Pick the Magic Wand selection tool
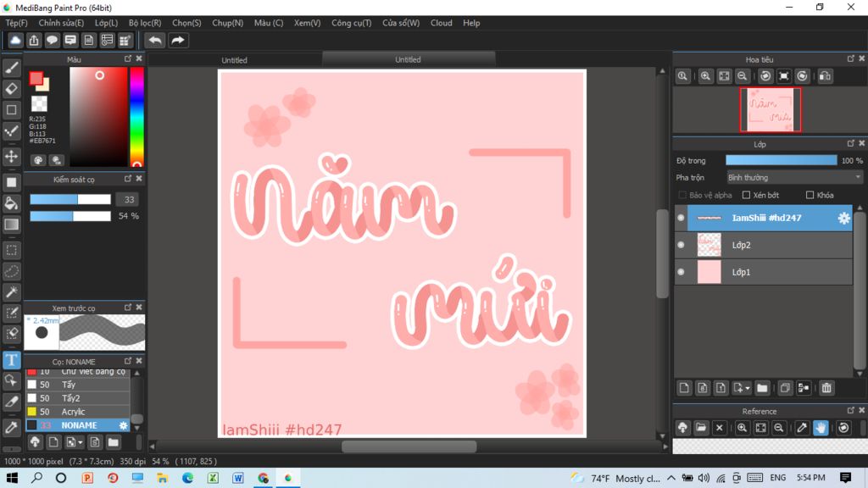This screenshot has height=488, width=868. (x=12, y=292)
